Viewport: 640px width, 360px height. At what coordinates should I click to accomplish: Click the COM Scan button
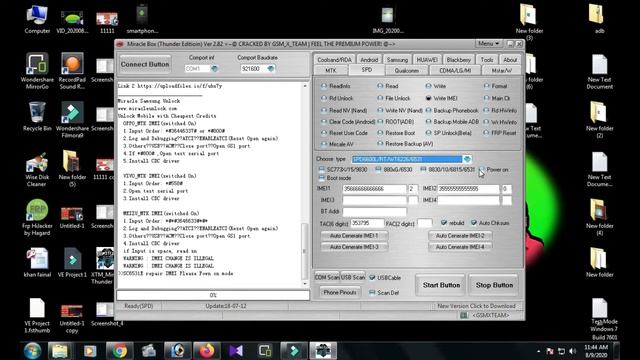click(327, 277)
